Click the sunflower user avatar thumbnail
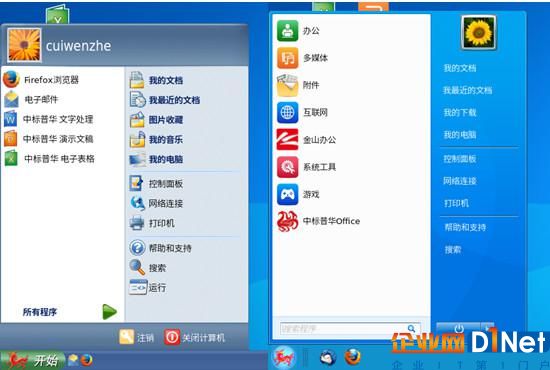 (478, 33)
